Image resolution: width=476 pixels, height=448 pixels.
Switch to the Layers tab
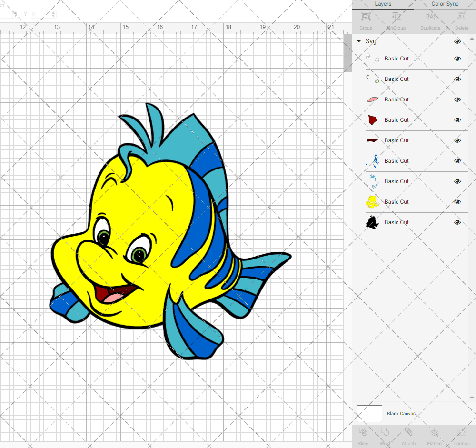(x=383, y=4)
